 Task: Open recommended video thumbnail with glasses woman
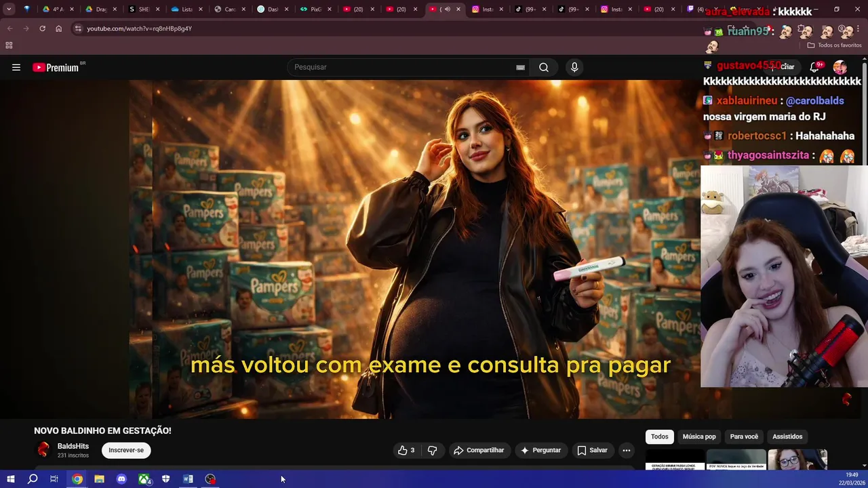[x=797, y=460]
